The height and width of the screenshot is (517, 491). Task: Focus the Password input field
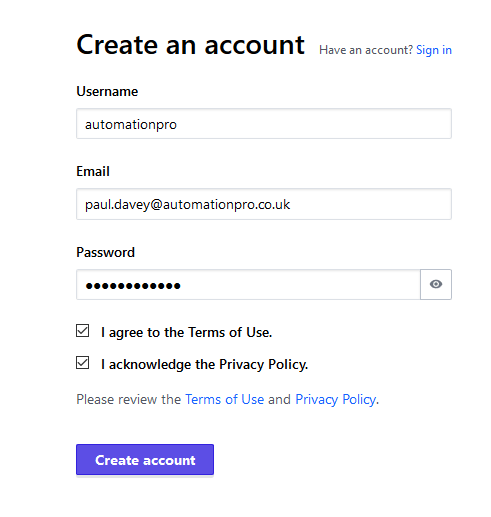pyautogui.click(x=248, y=284)
